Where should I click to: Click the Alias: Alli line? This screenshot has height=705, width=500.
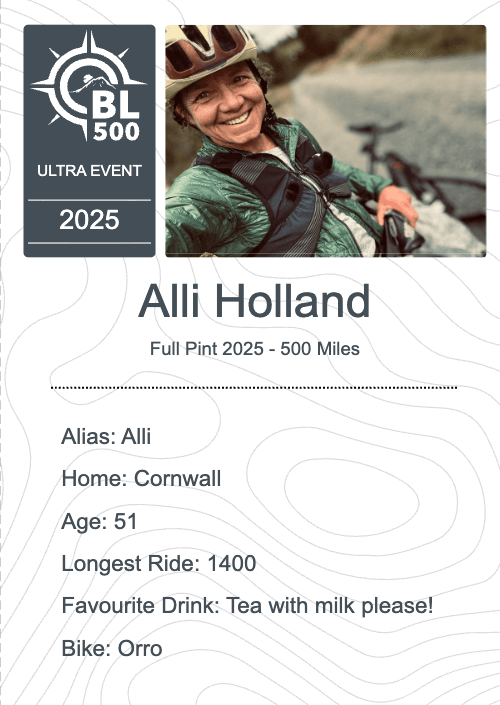tap(106, 437)
